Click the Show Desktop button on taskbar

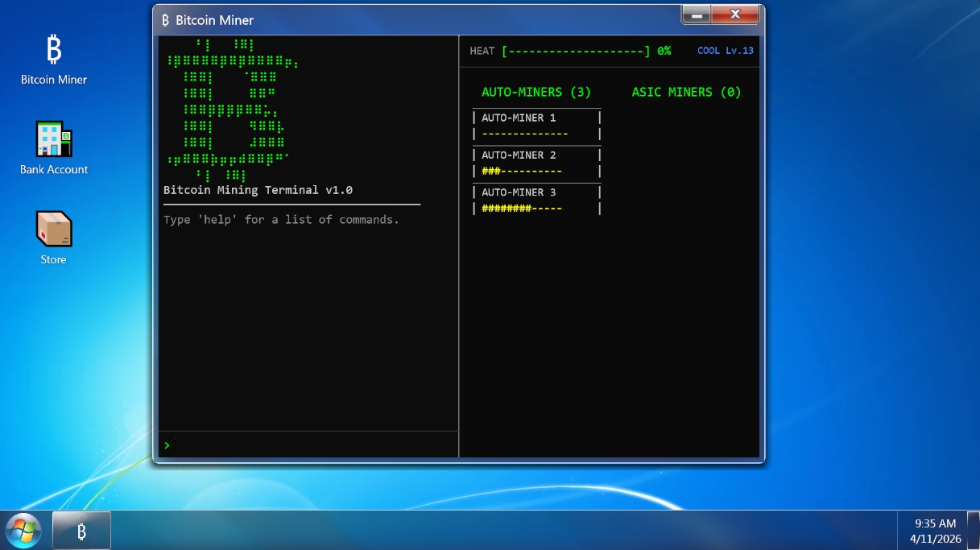click(973, 531)
